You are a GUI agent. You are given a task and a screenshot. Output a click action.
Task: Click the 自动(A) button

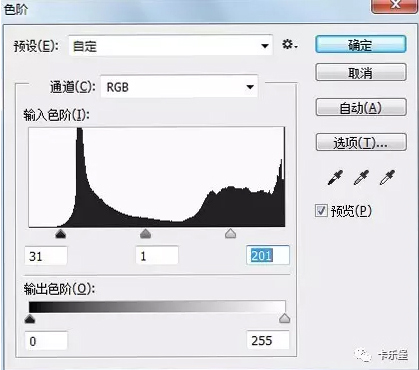click(x=361, y=107)
